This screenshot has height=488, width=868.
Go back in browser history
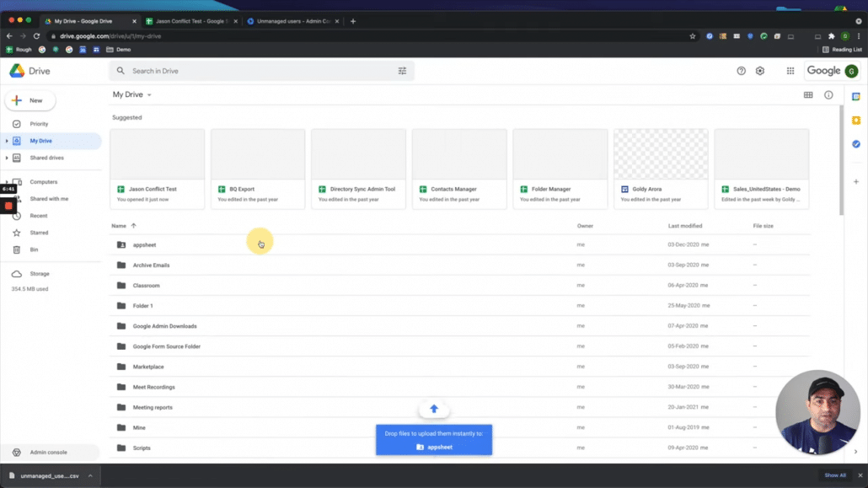9,36
